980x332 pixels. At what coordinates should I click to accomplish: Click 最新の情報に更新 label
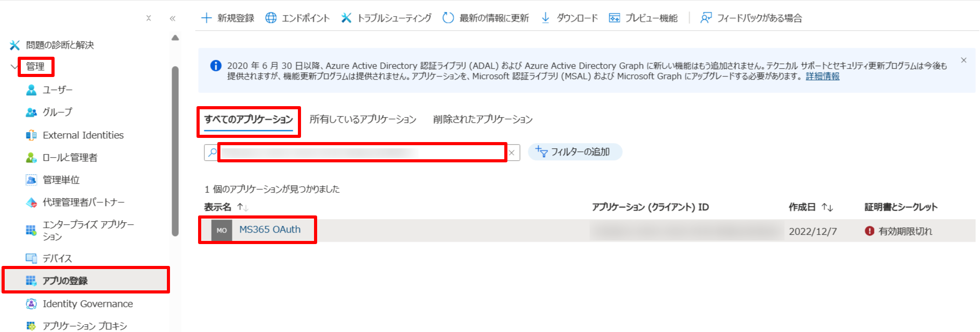[x=494, y=18]
